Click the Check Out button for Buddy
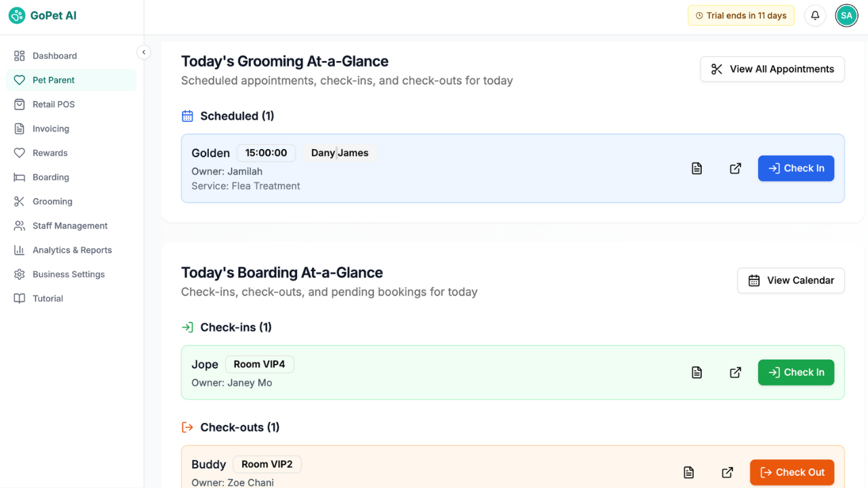 [791, 472]
